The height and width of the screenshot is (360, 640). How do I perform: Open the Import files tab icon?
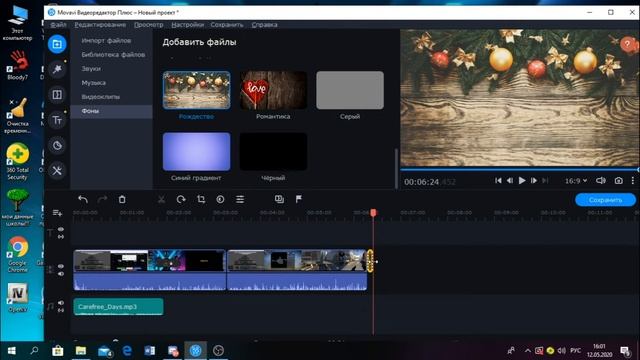[x=57, y=44]
